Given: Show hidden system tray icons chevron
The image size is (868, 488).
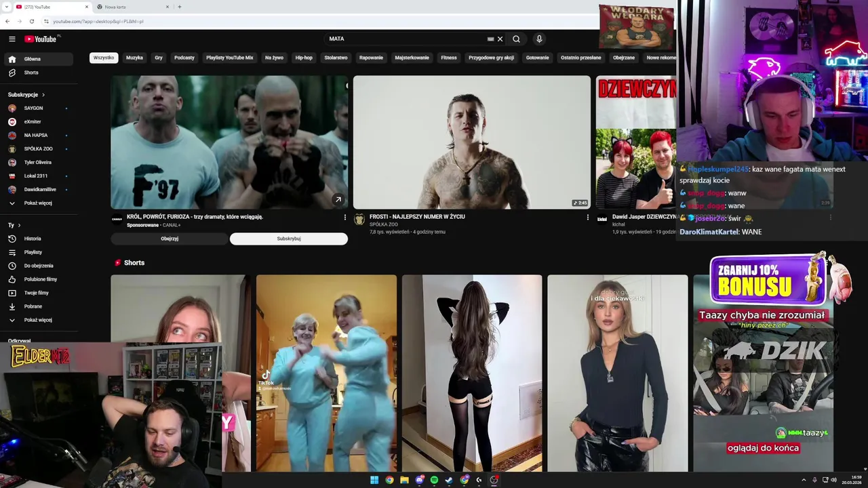Looking at the screenshot, I should (804, 480).
